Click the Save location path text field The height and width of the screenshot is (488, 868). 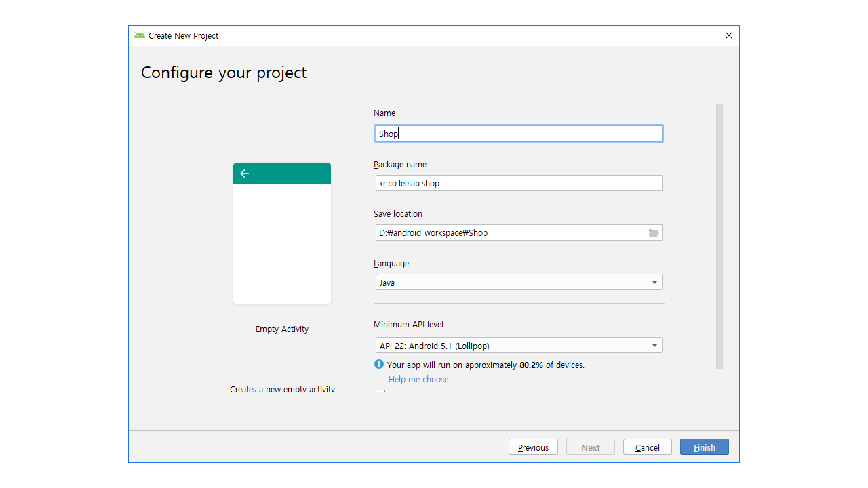pos(509,233)
